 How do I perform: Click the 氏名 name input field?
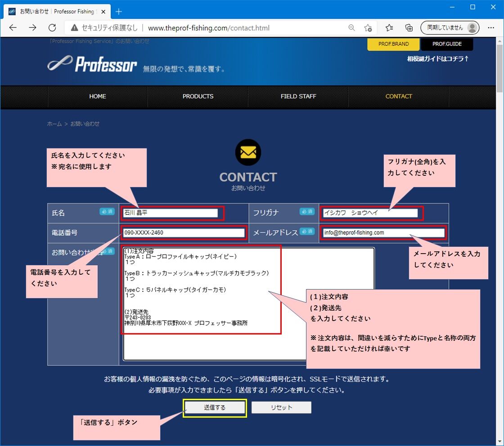click(171, 213)
